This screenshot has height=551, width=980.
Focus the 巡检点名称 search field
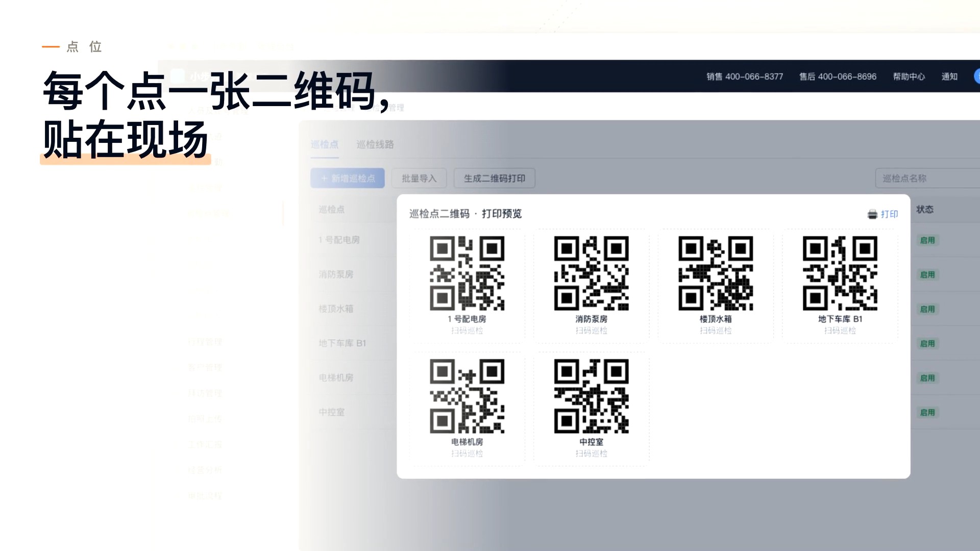coord(927,178)
